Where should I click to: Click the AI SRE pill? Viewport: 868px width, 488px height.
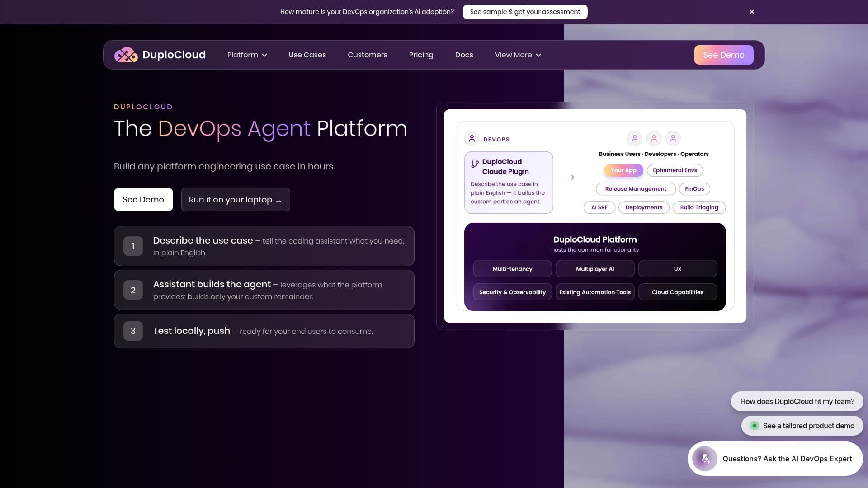click(x=599, y=207)
